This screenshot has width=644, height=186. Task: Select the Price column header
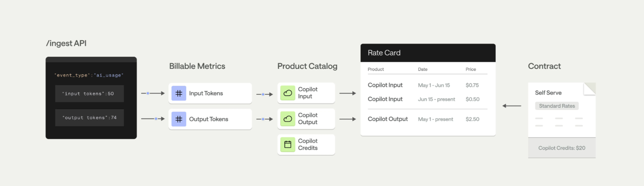pyautogui.click(x=471, y=69)
